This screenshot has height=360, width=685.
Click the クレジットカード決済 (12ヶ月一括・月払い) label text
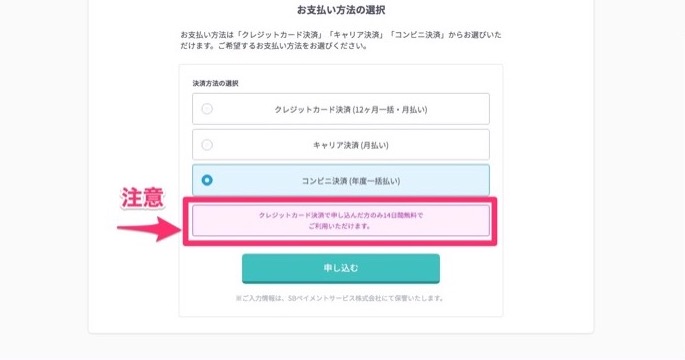(x=351, y=110)
